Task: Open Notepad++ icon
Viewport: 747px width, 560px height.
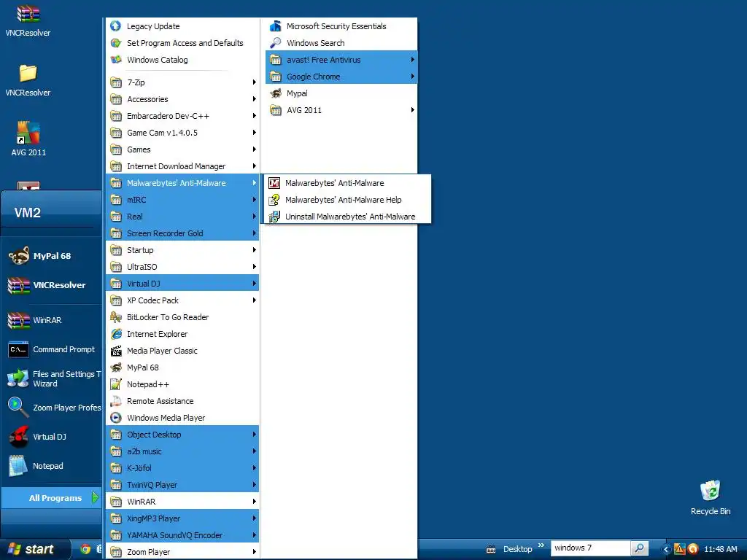Action: [x=116, y=384]
